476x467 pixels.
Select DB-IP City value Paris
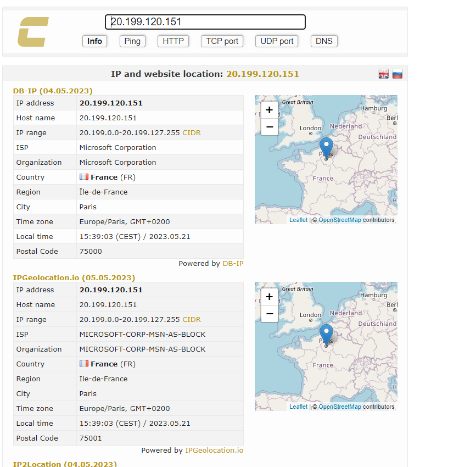tap(88, 207)
